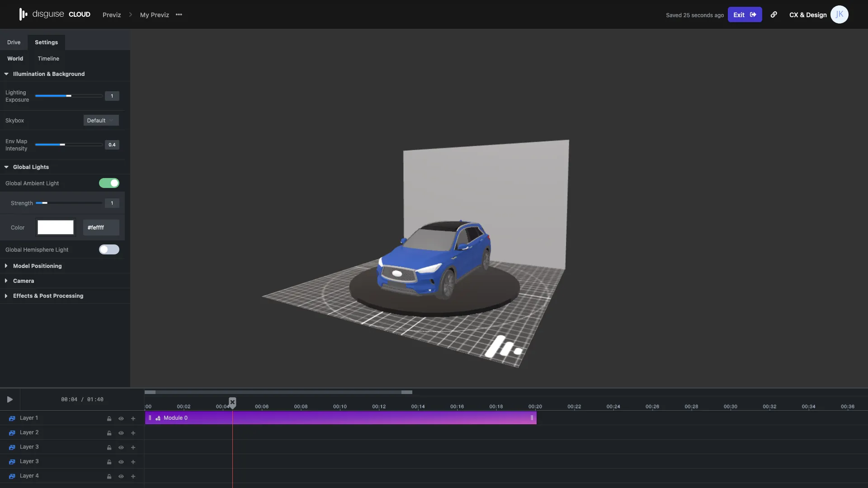Click the more options ellipsis next to My Previz
Image resolution: width=868 pixels, height=488 pixels.
tap(179, 14)
